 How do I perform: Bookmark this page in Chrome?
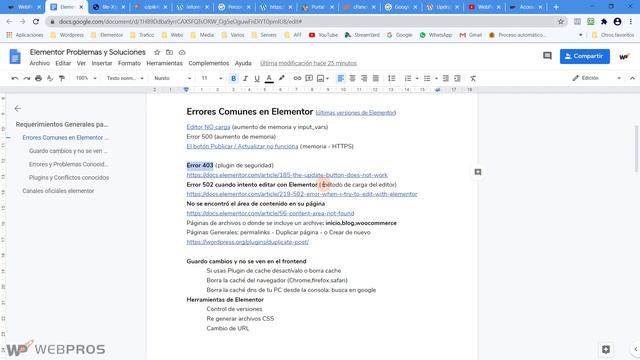(x=560, y=21)
